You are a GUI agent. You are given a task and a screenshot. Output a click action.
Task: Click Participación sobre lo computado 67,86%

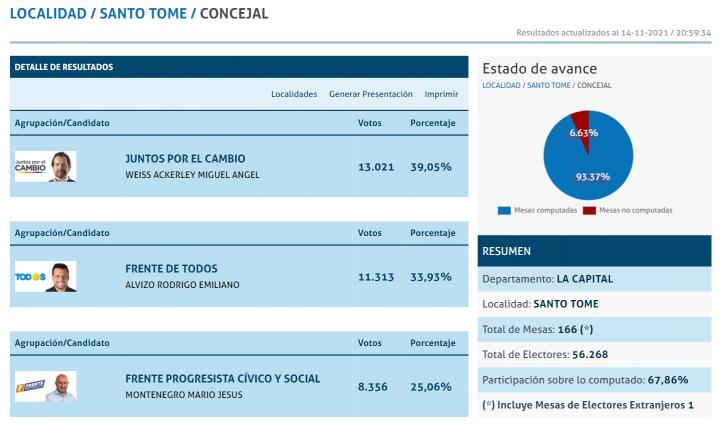(594, 380)
